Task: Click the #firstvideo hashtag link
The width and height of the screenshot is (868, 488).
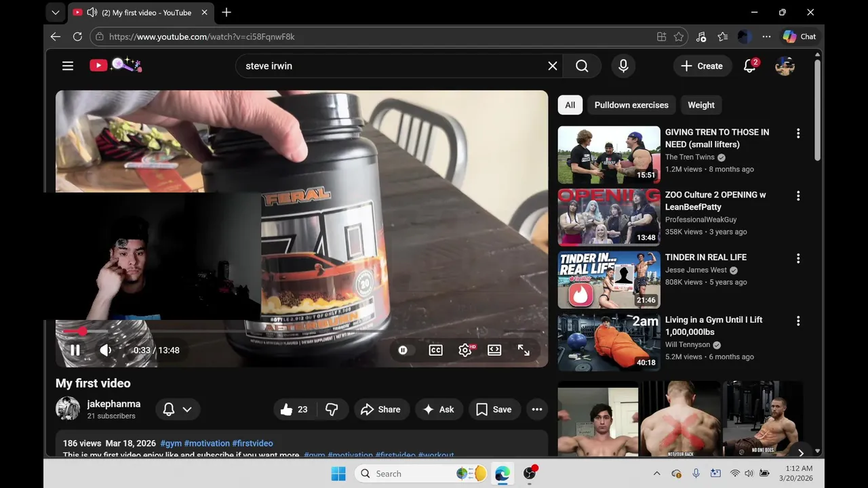Action: (x=252, y=443)
